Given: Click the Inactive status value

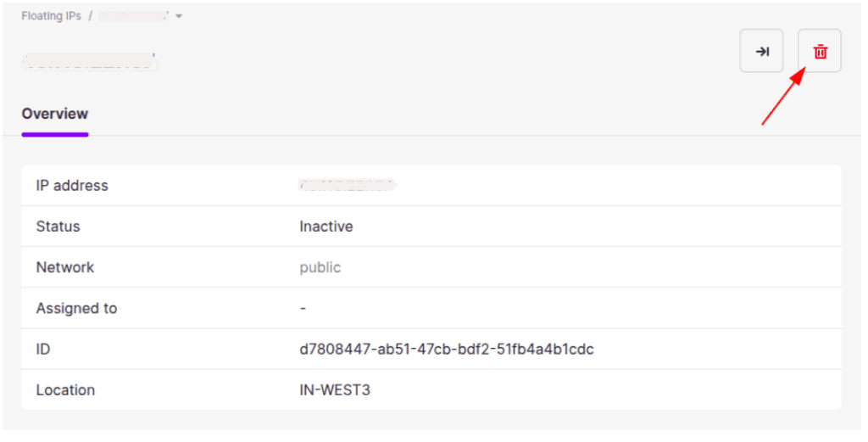Looking at the screenshot, I should click(326, 226).
